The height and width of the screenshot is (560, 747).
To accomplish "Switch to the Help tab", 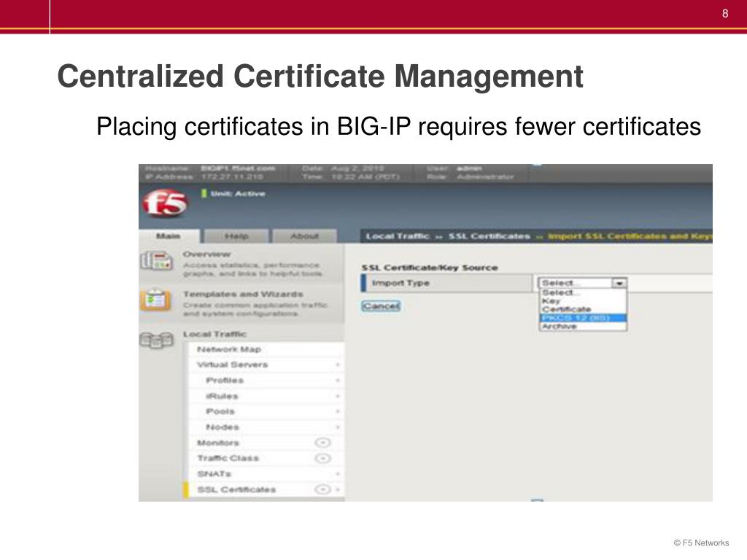I will (236, 236).
